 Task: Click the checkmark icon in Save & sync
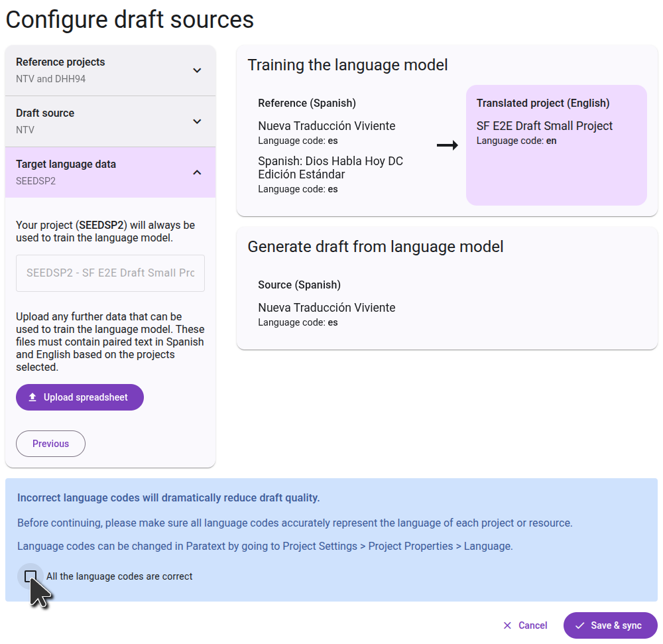(579, 625)
